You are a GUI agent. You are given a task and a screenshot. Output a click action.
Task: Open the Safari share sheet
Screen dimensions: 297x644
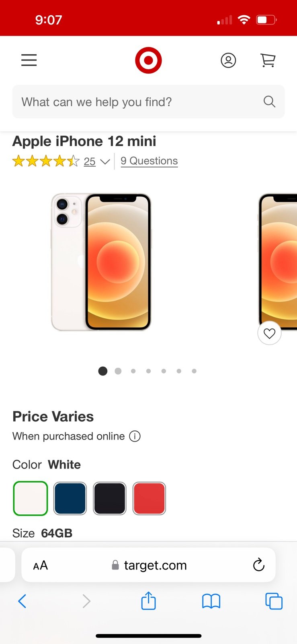(x=148, y=601)
